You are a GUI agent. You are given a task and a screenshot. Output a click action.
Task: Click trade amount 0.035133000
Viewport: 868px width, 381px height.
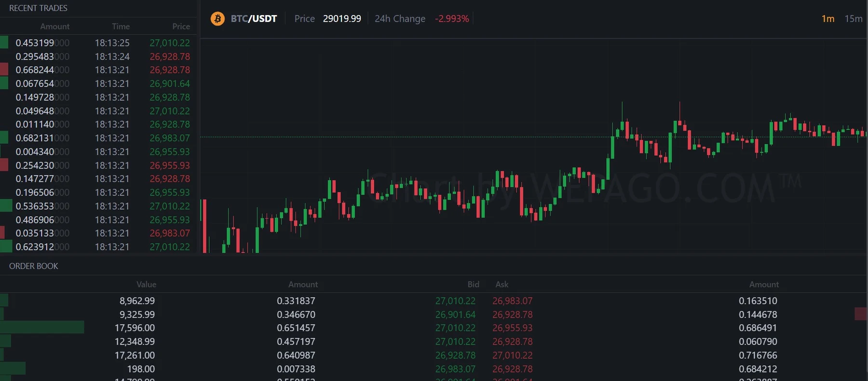pos(42,233)
